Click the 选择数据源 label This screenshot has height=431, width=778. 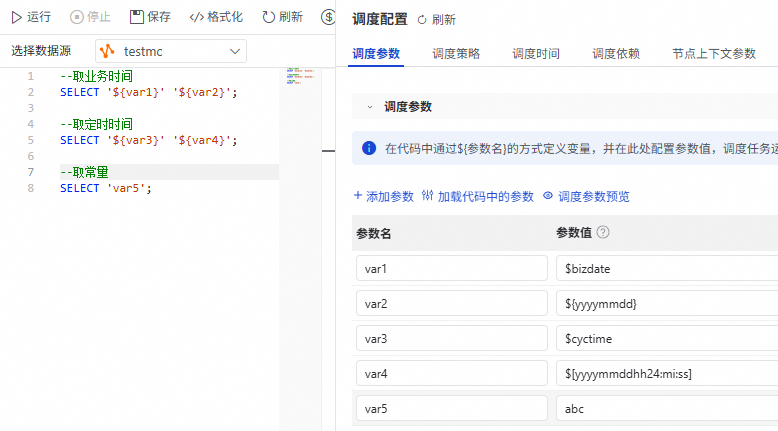(x=41, y=51)
